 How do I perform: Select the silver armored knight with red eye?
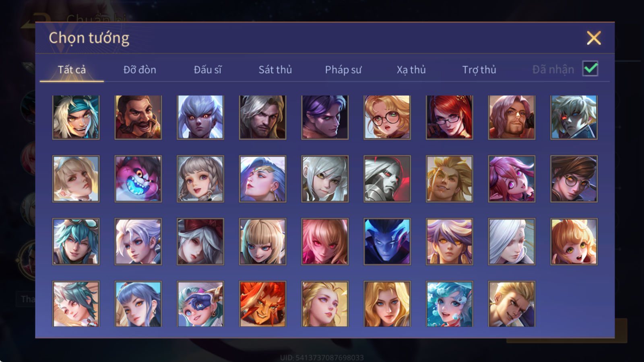387,179
